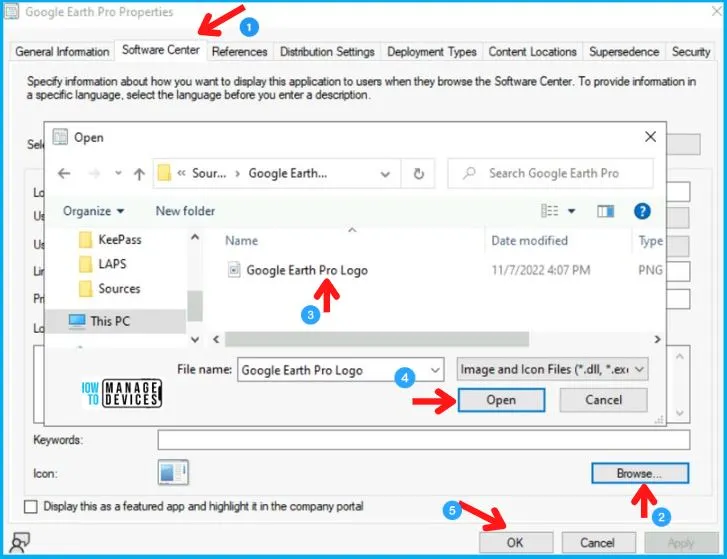Sort by Date modified column header
Image resolution: width=727 pixels, height=559 pixels.
pyautogui.click(x=529, y=241)
